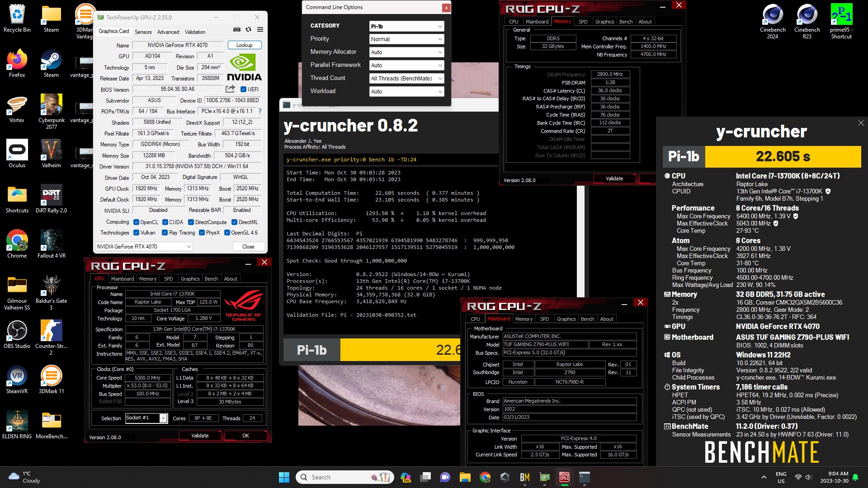Click OK in the CPU-Z CPU window
868x488 pixels.
click(245, 436)
